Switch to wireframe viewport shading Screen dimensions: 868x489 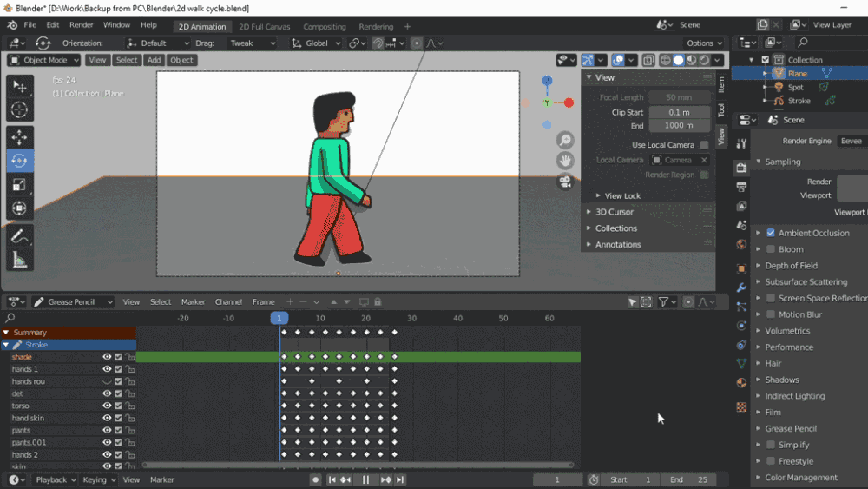pos(666,60)
